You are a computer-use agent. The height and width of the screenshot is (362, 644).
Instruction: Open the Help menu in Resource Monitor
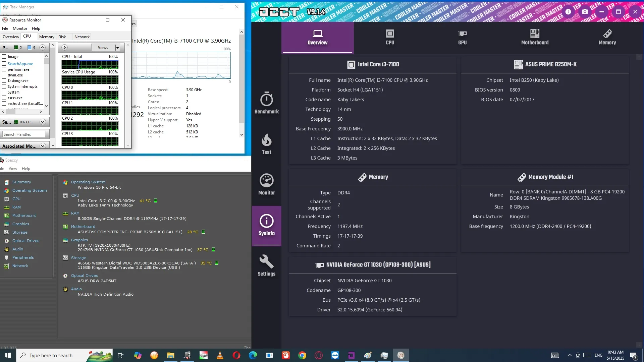(x=36, y=28)
